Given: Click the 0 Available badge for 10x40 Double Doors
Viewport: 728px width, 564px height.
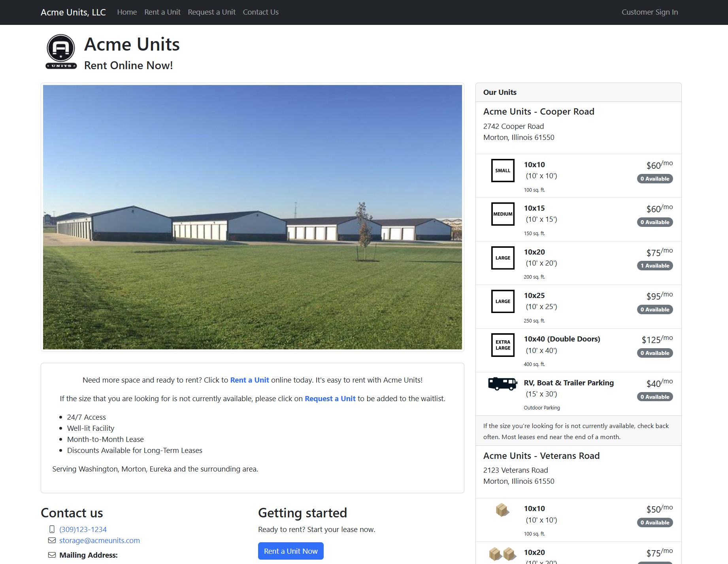Looking at the screenshot, I should (655, 353).
